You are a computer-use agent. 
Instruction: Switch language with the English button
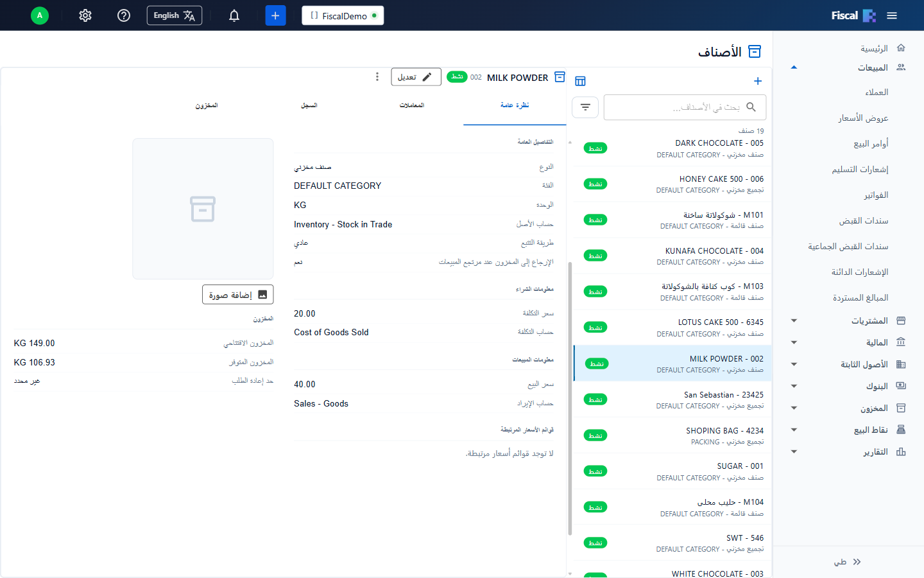point(175,15)
